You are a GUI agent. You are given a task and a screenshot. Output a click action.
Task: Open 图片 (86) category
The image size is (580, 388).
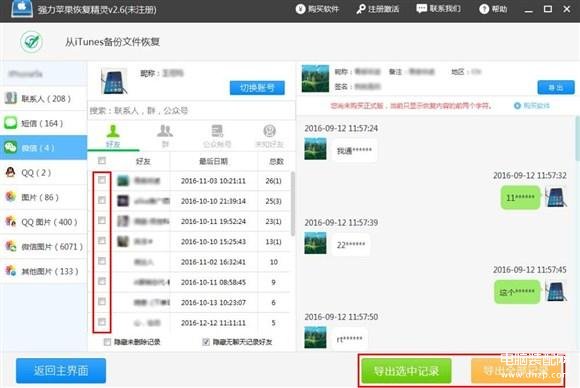44,197
